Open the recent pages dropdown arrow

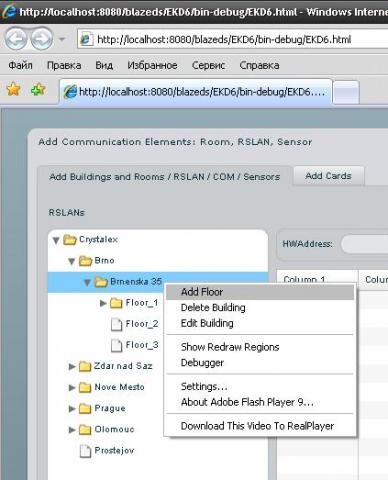62,39
